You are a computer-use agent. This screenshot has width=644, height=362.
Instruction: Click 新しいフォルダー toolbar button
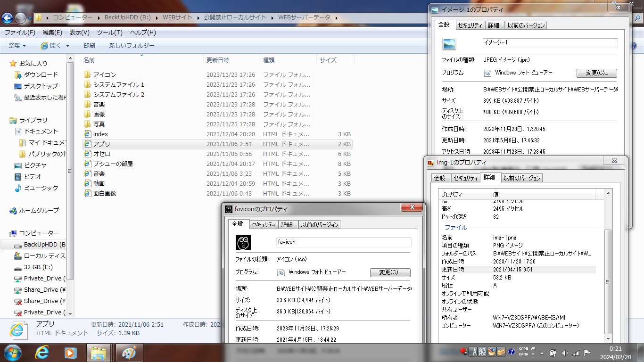coord(132,46)
